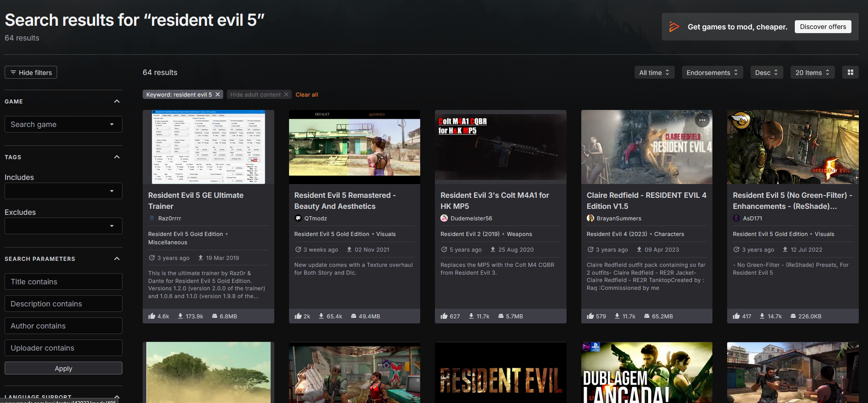Collapse the SEARCH PARAMETERS section
The width and height of the screenshot is (868, 403).
coord(117,259)
